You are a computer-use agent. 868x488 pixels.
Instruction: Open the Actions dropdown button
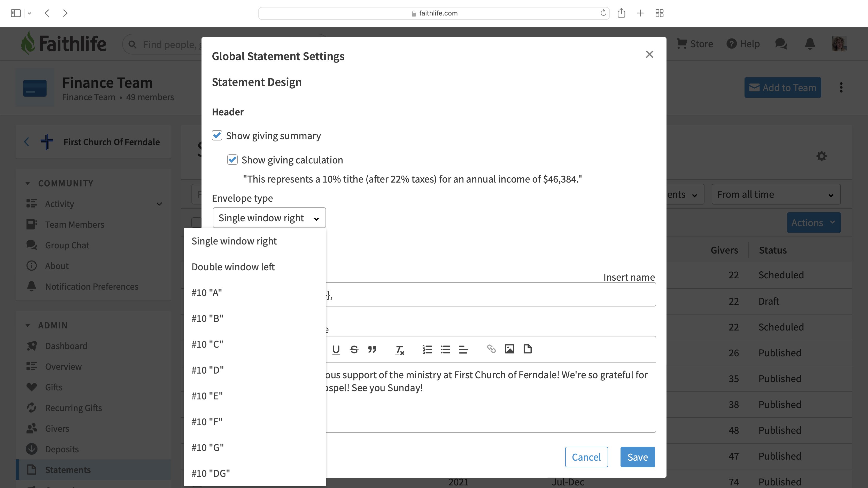(x=814, y=223)
